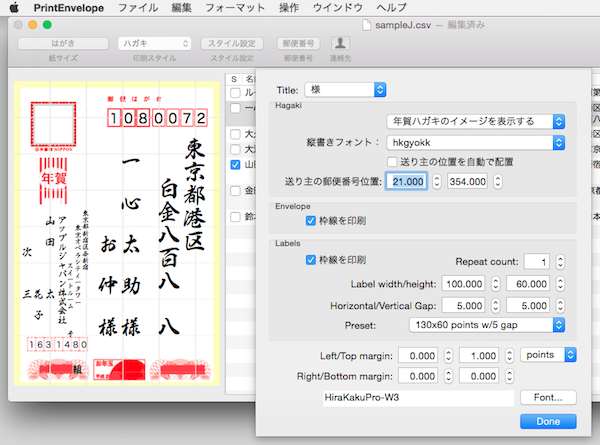
Task: Click the Label width 100.000 field
Action: tap(463, 284)
